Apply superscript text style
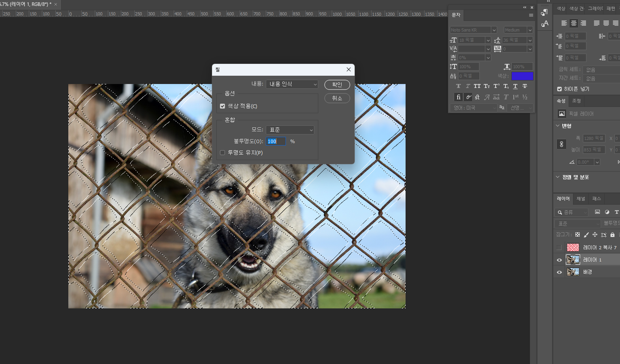The height and width of the screenshot is (364, 620). pyautogui.click(x=496, y=86)
